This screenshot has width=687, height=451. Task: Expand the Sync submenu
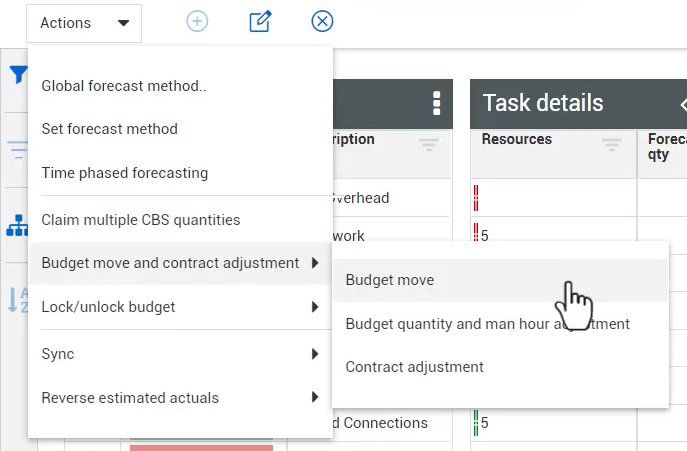point(180,354)
